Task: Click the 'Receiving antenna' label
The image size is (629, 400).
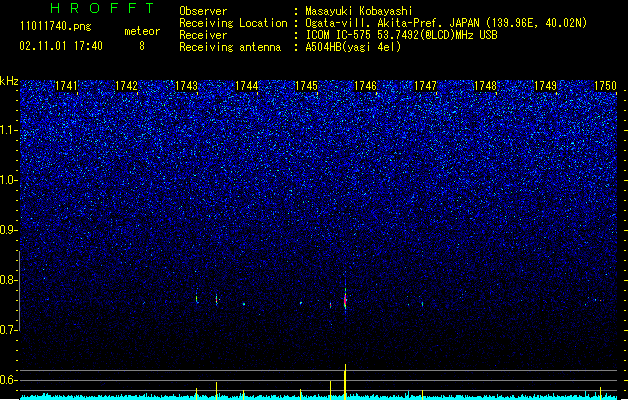Action: (230, 47)
